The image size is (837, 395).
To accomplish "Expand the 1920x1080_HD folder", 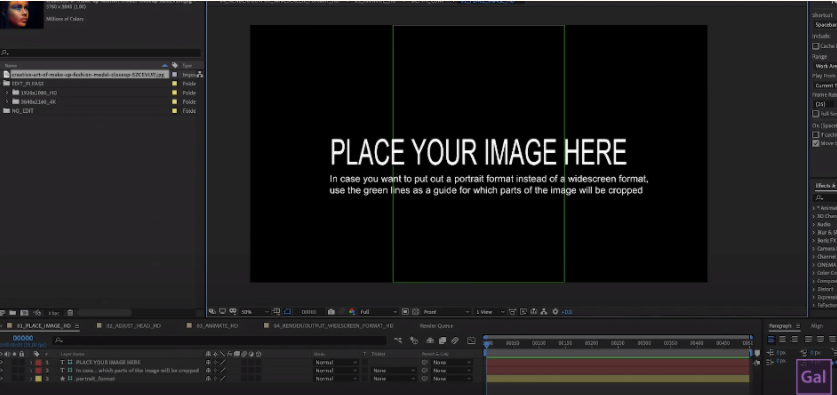I will pyautogui.click(x=7, y=92).
